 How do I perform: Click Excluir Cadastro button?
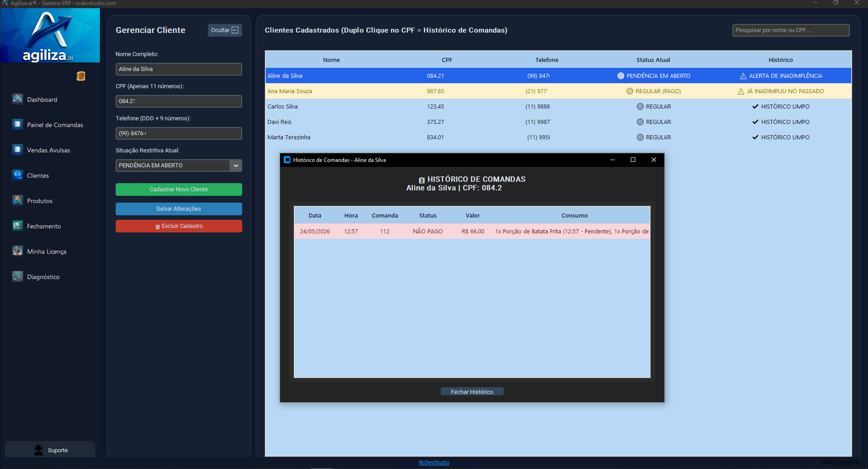pos(179,226)
